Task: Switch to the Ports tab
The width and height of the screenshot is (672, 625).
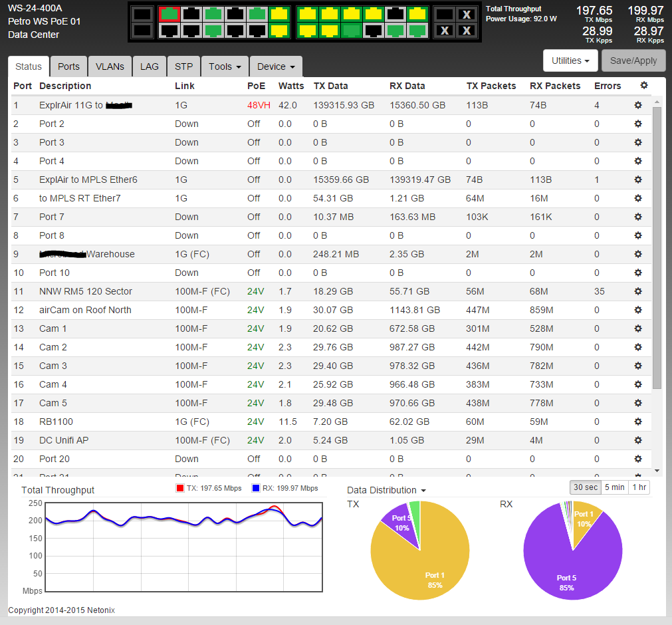Action: pos(68,66)
